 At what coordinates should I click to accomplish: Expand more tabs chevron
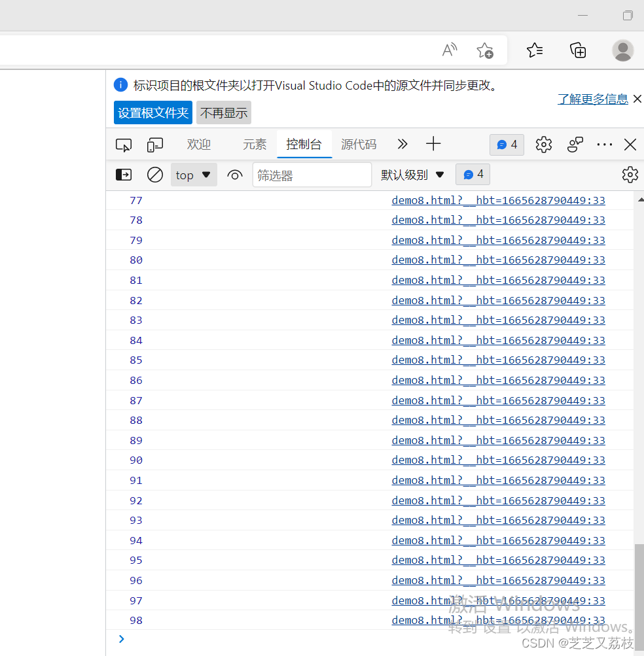click(402, 145)
